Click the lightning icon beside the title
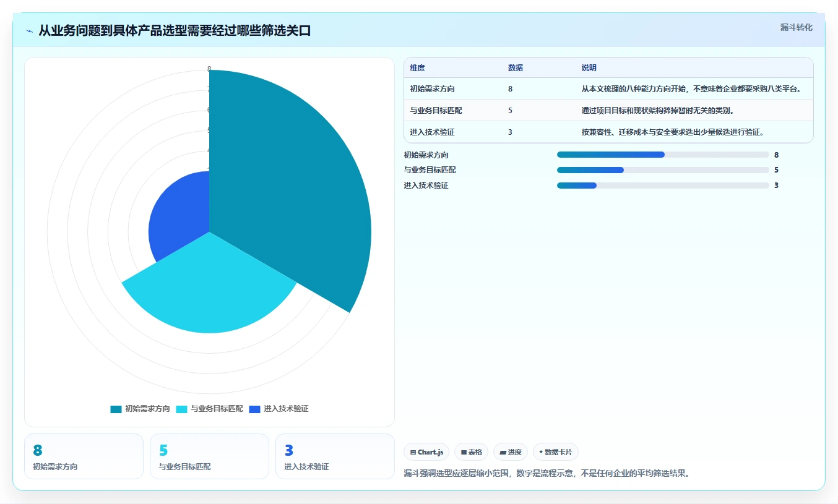This screenshot has width=838, height=504. pos(29,31)
